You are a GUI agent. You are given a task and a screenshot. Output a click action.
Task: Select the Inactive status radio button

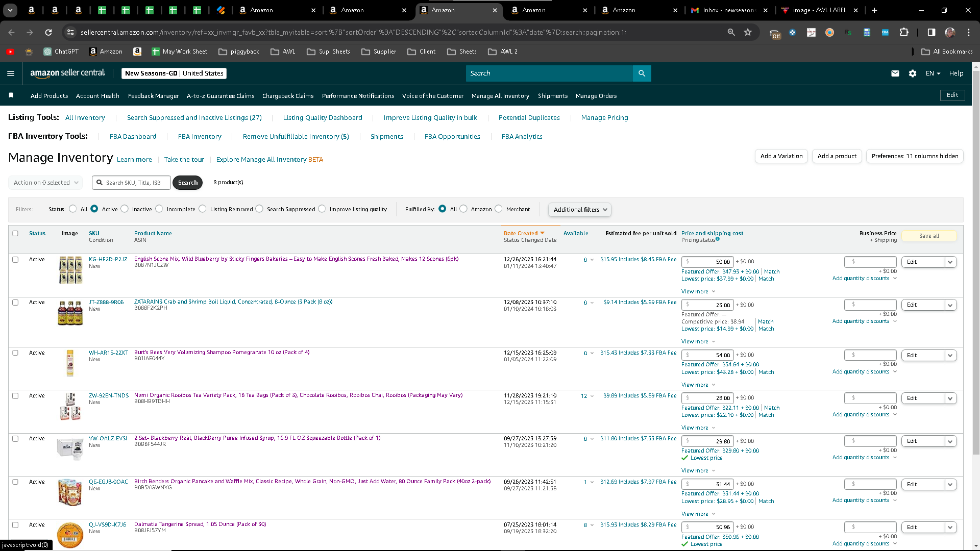click(125, 209)
